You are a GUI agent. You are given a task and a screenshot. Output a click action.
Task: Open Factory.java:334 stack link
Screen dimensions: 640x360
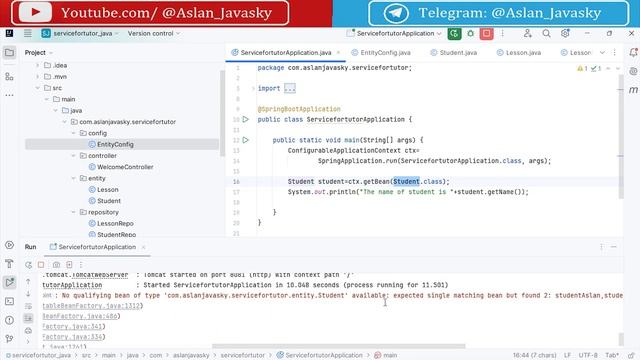click(73, 337)
